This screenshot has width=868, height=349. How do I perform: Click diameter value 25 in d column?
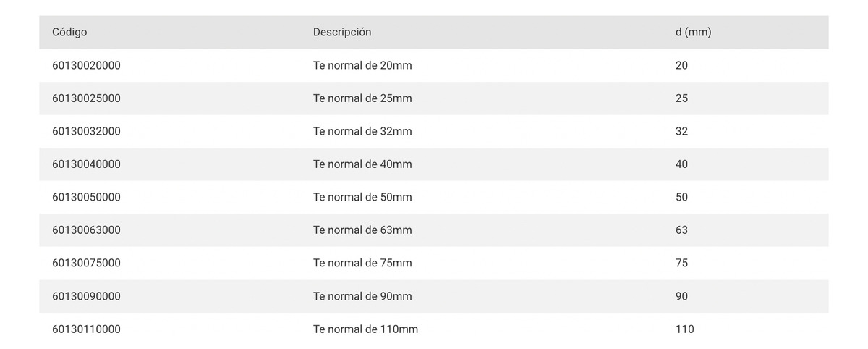[x=681, y=98]
